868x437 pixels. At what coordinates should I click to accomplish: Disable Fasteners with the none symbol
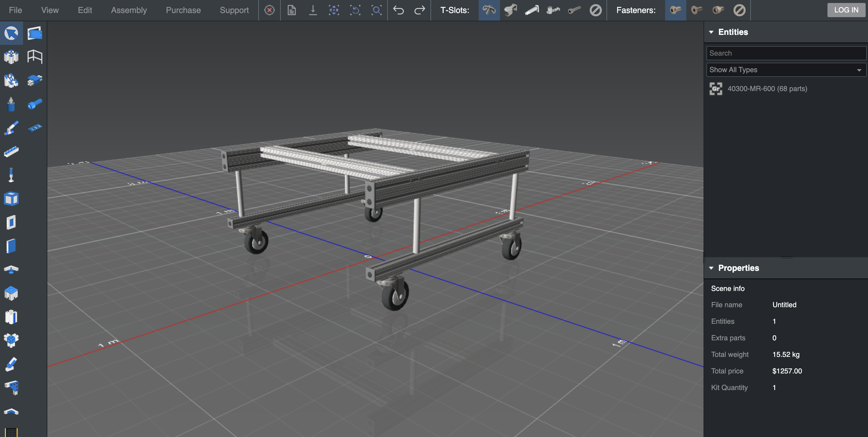[740, 10]
